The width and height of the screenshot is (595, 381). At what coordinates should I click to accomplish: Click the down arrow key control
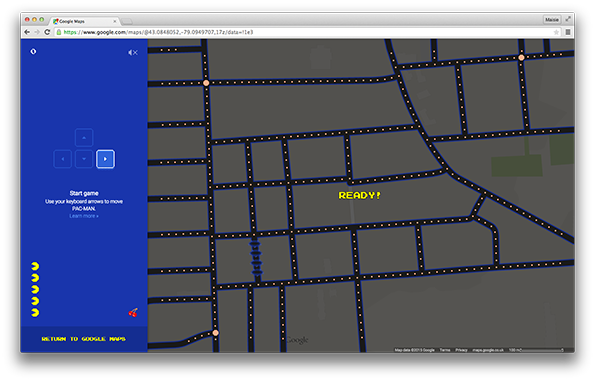(84, 159)
